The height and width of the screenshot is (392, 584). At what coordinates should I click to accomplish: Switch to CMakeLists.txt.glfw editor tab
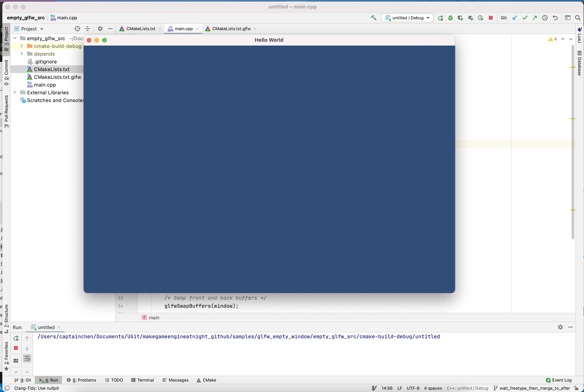[231, 29]
